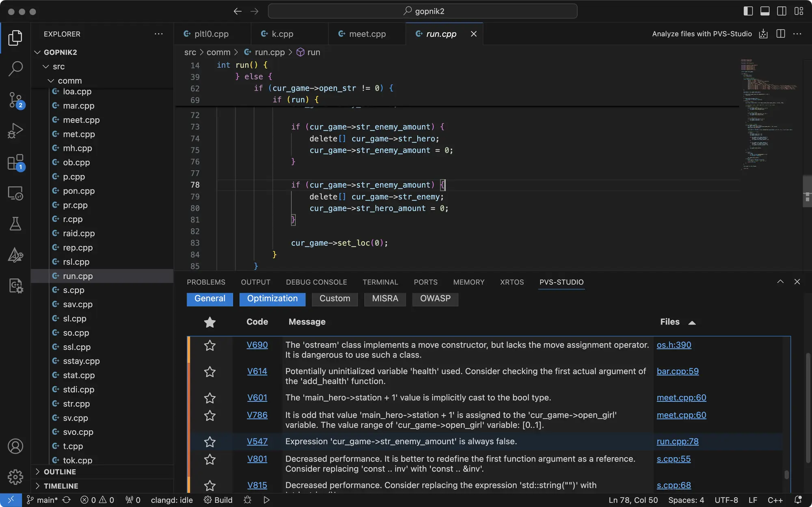Open Explorer views and more actions menu
This screenshot has width=812, height=507.
pos(159,34)
